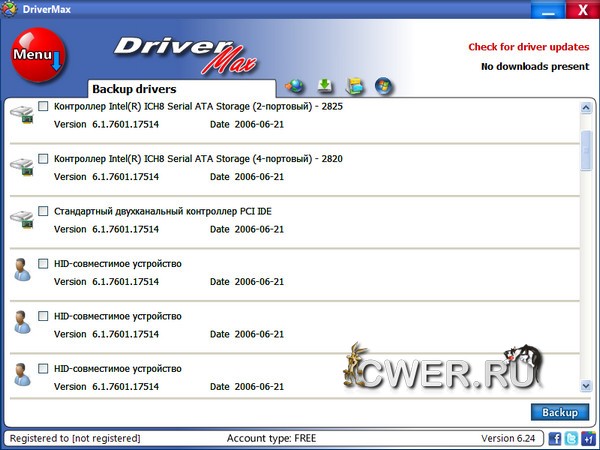Click the driver list scrollbar thumb

[586, 145]
